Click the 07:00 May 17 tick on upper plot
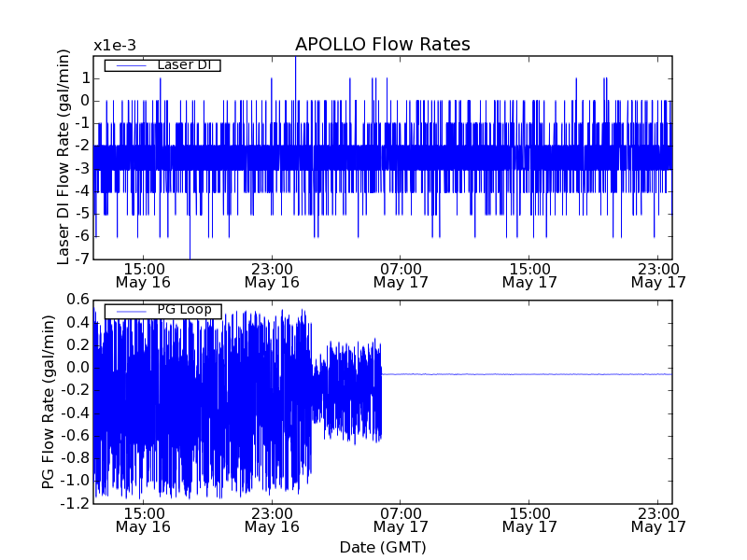Image resolution: width=747 pixels, height=560 pixels. pos(400,274)
